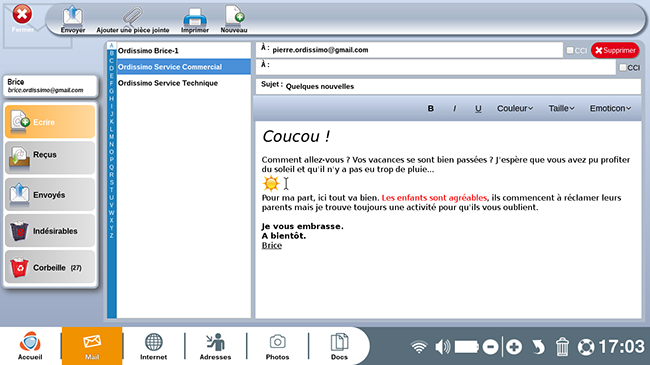Jump to letter S in contact index

[x=111, y=182]
